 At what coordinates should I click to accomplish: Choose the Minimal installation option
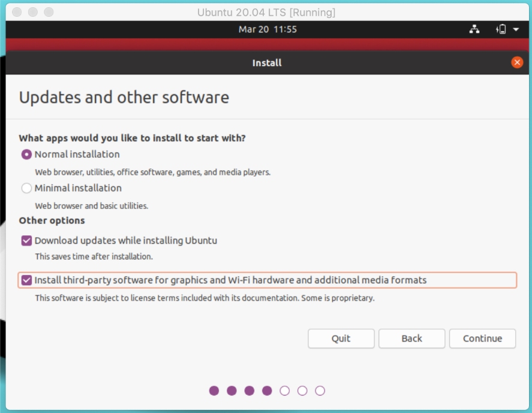click(x=26, y=188)
